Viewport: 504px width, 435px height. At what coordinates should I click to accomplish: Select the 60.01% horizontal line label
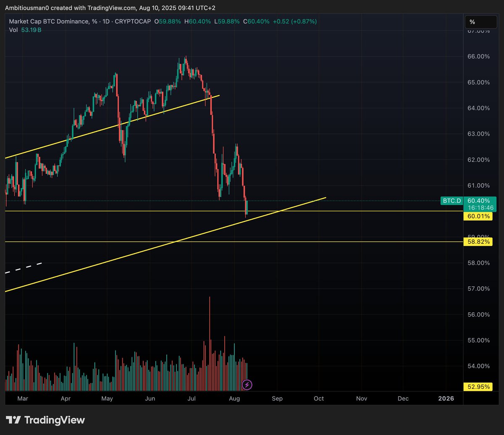[x=478, y=216]
